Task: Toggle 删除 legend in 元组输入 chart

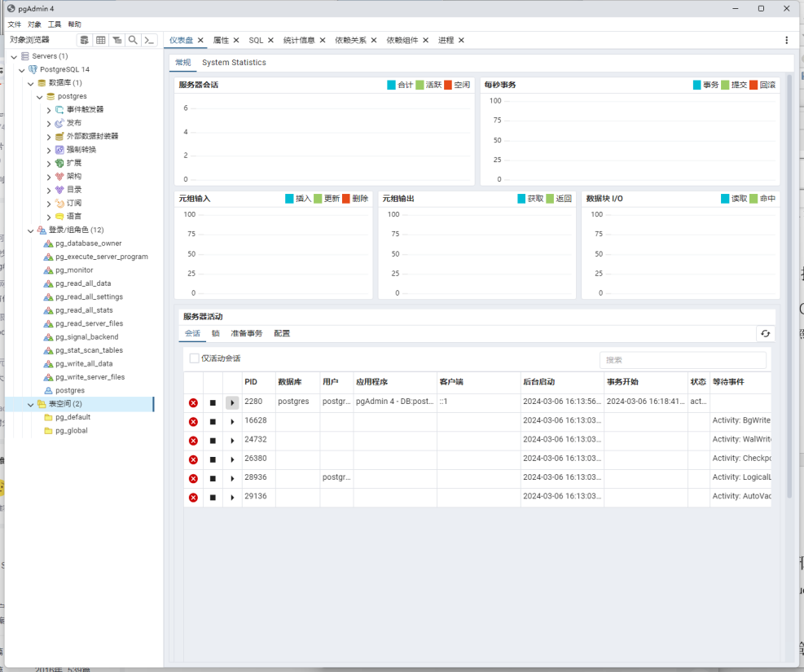Action: (x=355, y=199)
